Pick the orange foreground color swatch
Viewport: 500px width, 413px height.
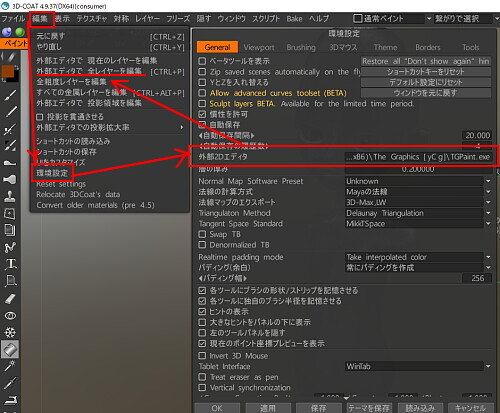(7, 71)
